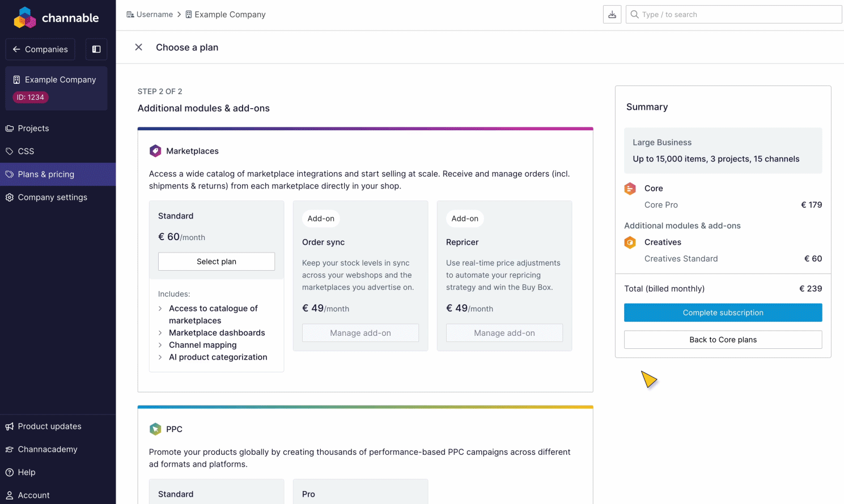Expand Marketplace dashboards feature item
The image size is (844, 504).
[160, 333]
